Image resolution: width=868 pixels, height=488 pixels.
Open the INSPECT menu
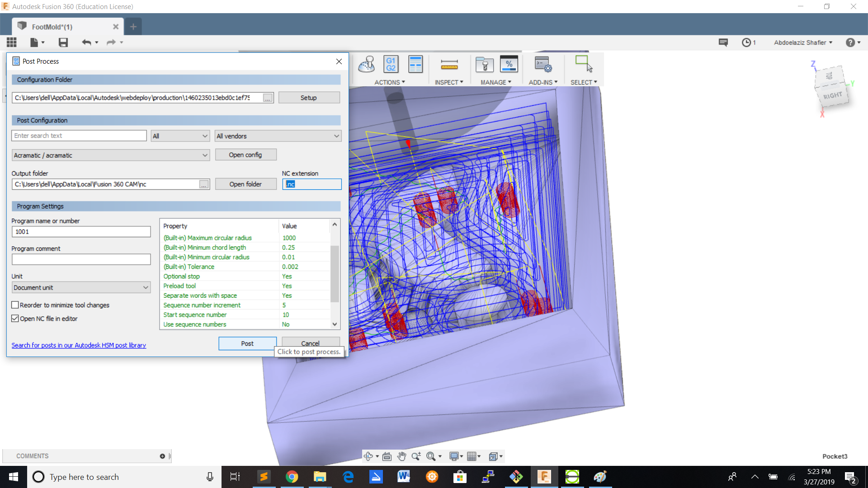(448, 82)
